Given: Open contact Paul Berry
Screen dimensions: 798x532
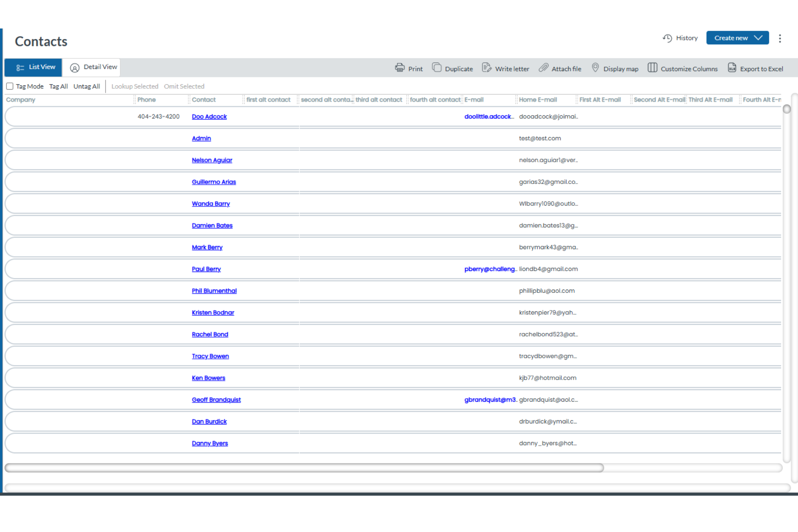Looking at the screenshot, I should click(206, 269).
